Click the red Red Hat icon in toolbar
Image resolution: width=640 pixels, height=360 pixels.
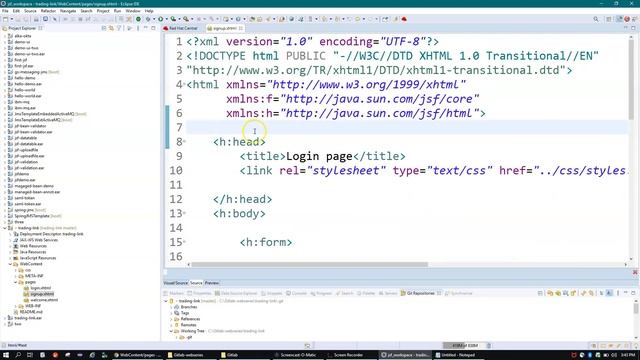(404, 19)
